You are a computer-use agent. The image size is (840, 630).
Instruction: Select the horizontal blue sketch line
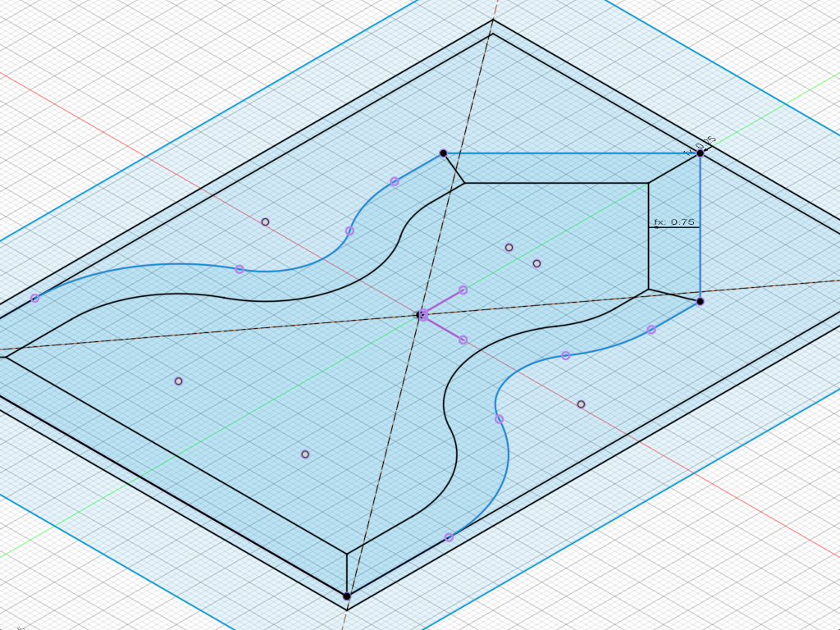[x=572, y=153]
